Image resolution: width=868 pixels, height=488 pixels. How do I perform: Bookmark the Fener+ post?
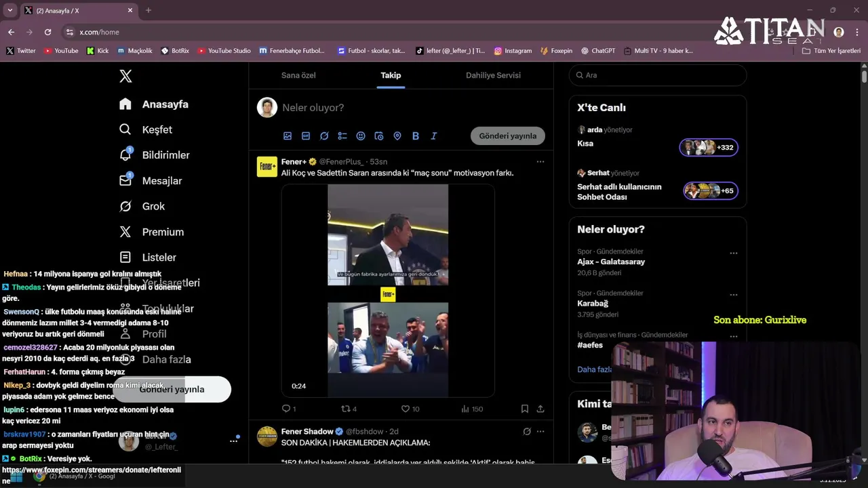[x=525, y=409]
